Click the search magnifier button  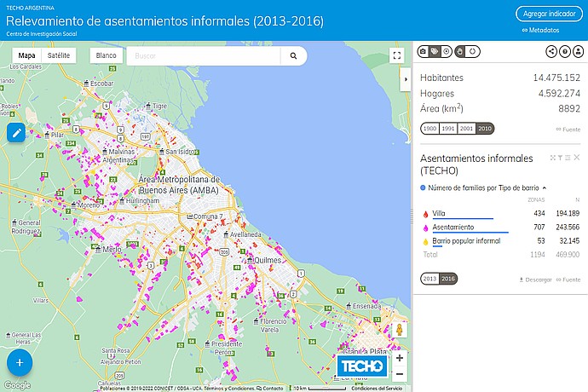(293, 56)
